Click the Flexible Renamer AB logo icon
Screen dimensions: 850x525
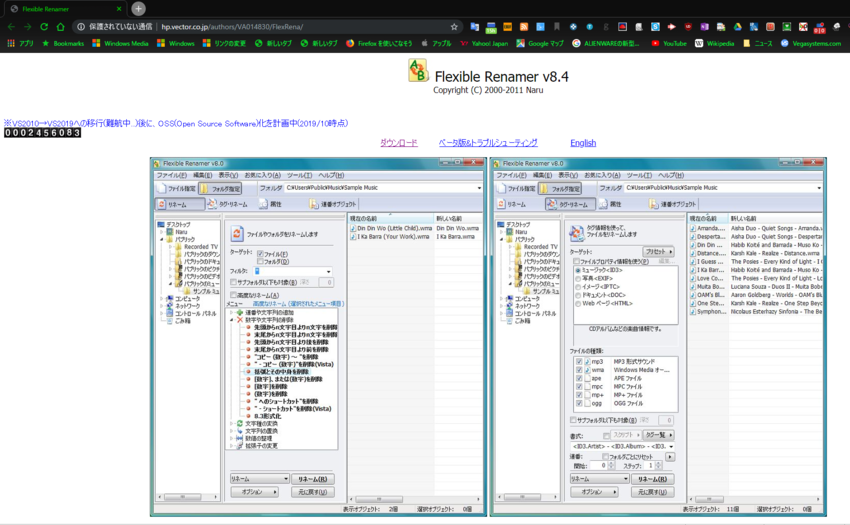pyautogui.click(x=418, y=71)
